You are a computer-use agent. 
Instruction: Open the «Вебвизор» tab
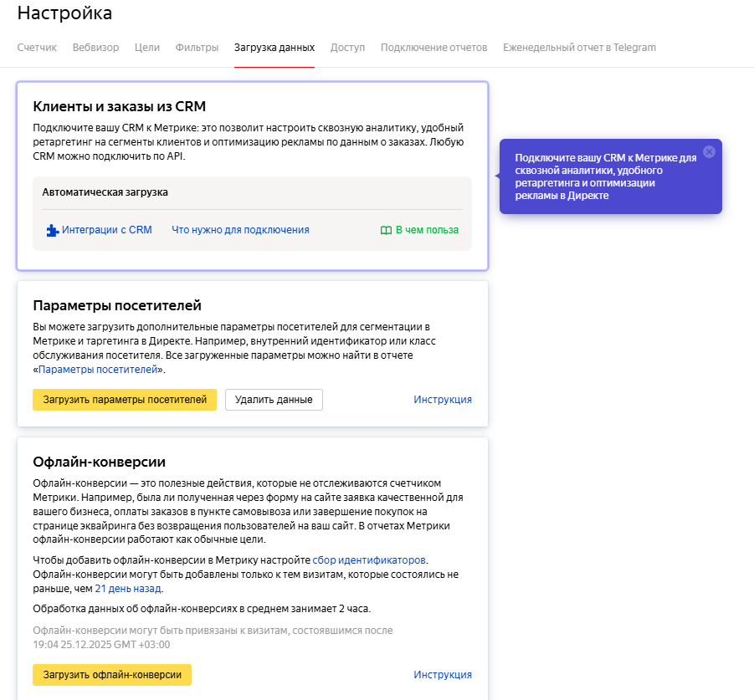click(x=95, y=48)
